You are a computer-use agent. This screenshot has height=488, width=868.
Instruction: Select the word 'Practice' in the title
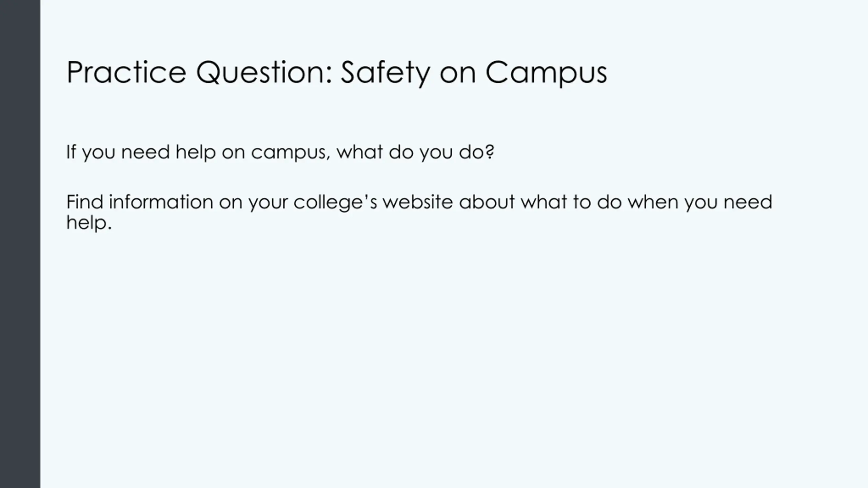(x=126, y=72)
